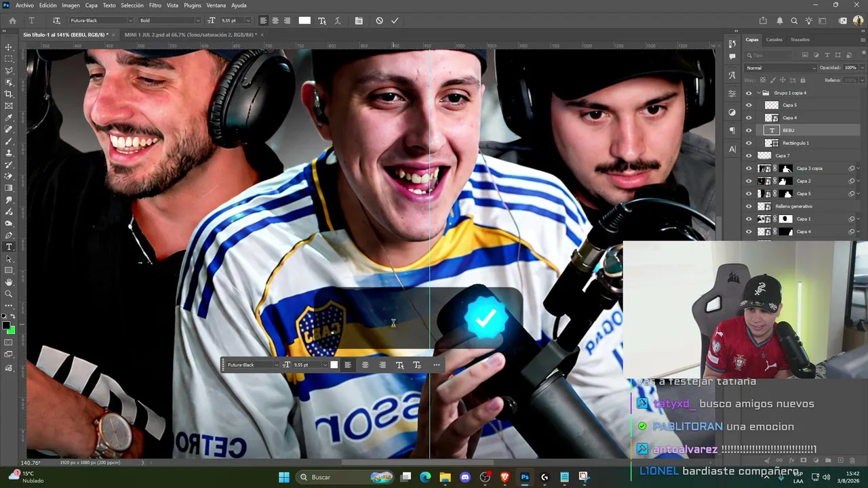Select the Brush tool
Screen dimensions: 868x488
point(9,142)
